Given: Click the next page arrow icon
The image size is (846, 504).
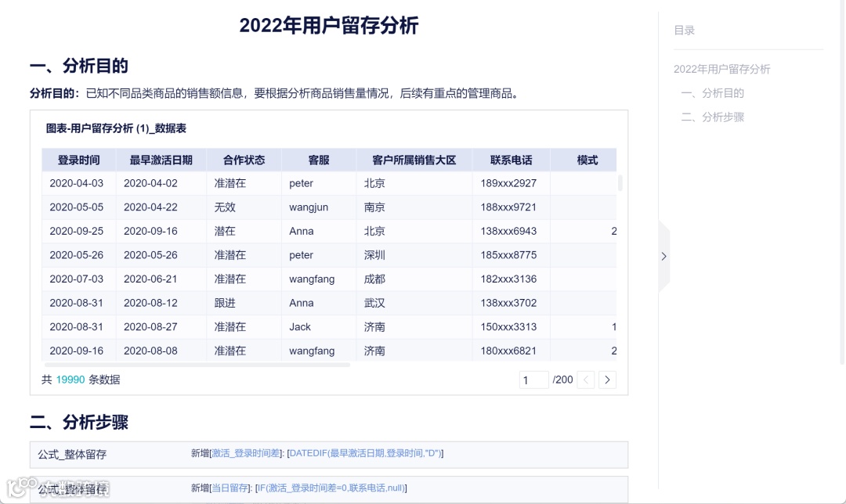Looking at the screenshot, I should pos(607,379).
